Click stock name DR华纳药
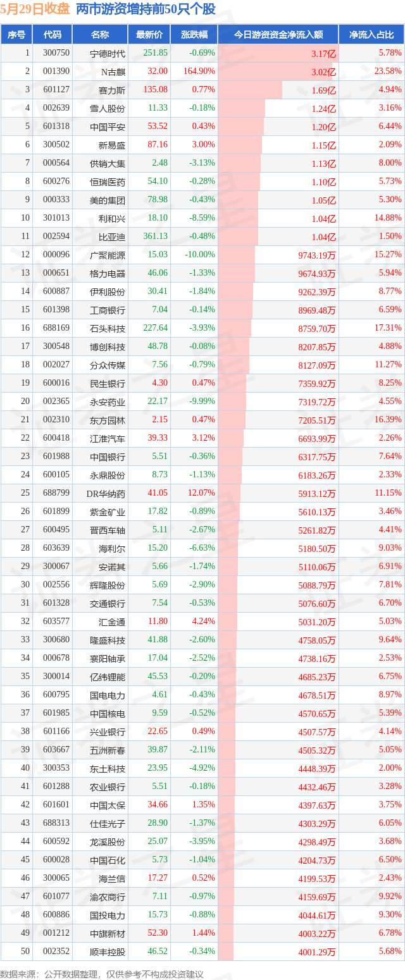This screenshot has height=980, width=405. point(106,493)
